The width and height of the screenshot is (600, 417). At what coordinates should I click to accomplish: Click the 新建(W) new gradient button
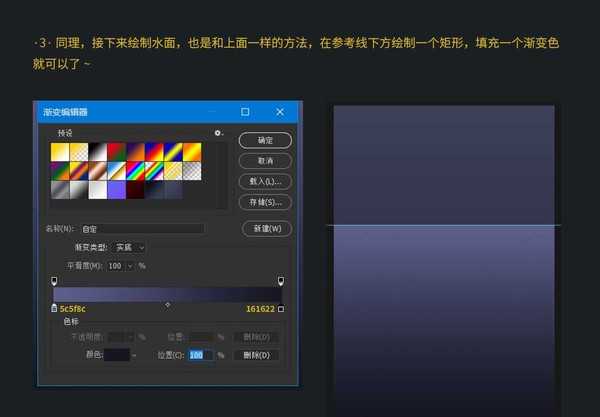tap(265, 229)
